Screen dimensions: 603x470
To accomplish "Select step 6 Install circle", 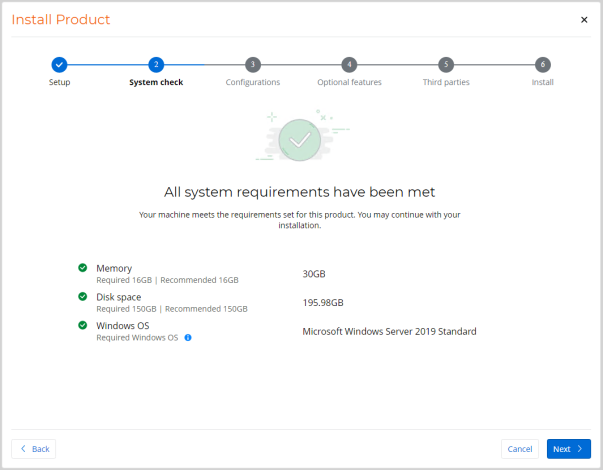I will (x=542, y=64).
